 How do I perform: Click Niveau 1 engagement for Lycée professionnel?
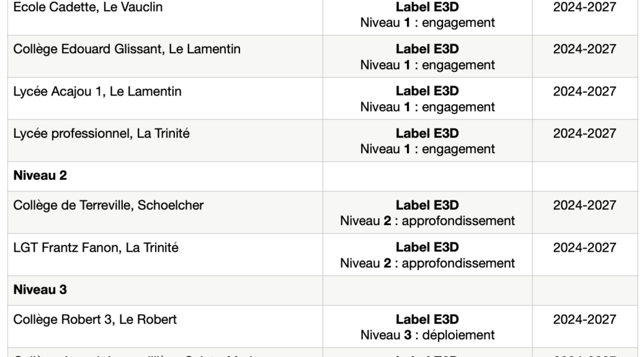(x=427, y=149)
